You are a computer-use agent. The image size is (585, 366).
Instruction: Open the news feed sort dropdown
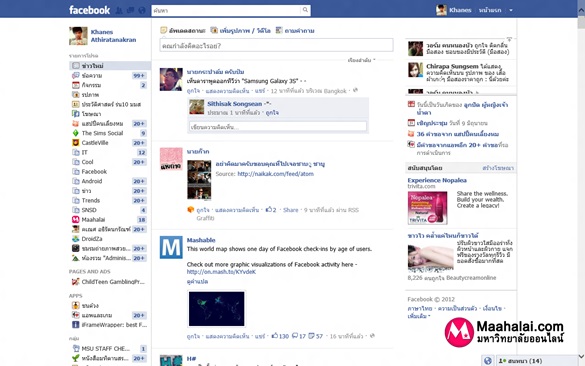[x=362, y=60]
